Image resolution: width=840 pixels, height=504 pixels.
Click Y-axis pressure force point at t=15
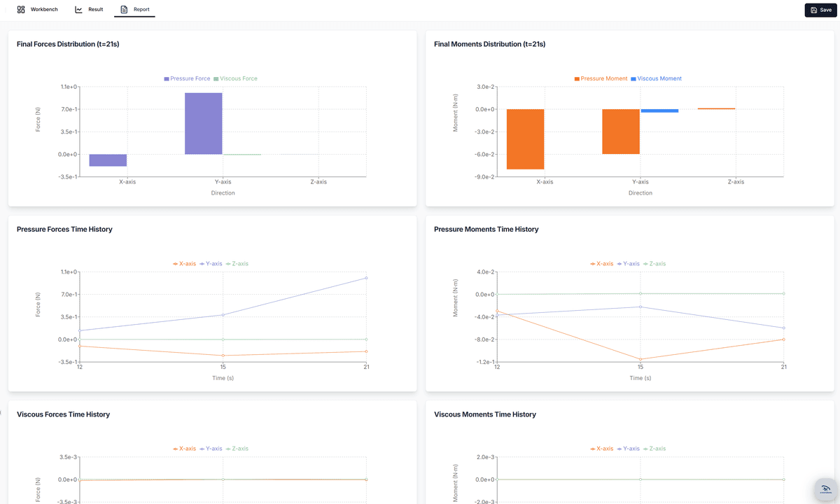pos(223,315)
